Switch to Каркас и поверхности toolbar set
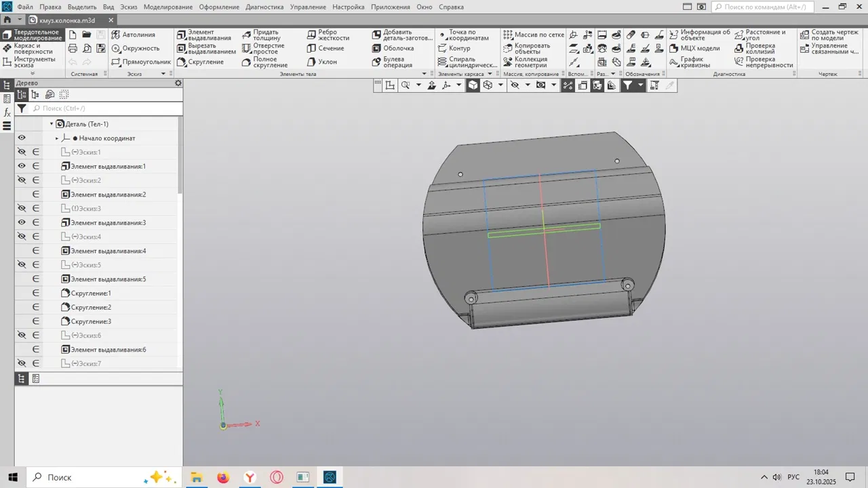 click(x=33, y=49)
